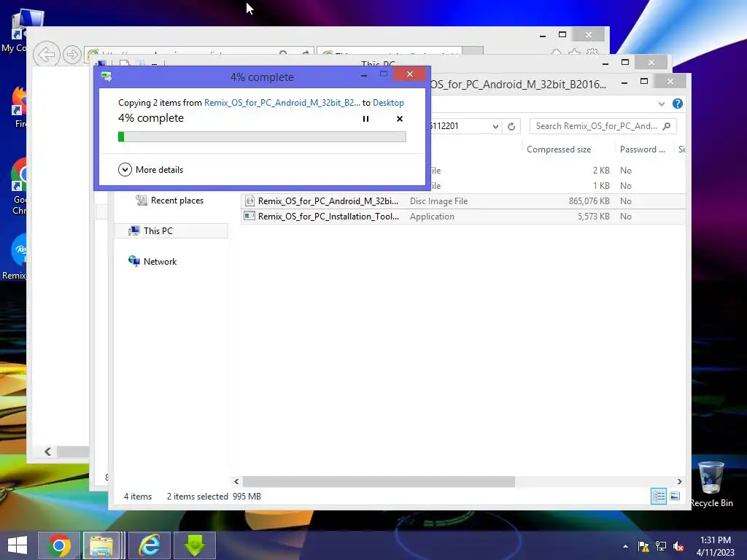Click Disc Image File type cell
The image size is (747, 560).
[438, 201]
